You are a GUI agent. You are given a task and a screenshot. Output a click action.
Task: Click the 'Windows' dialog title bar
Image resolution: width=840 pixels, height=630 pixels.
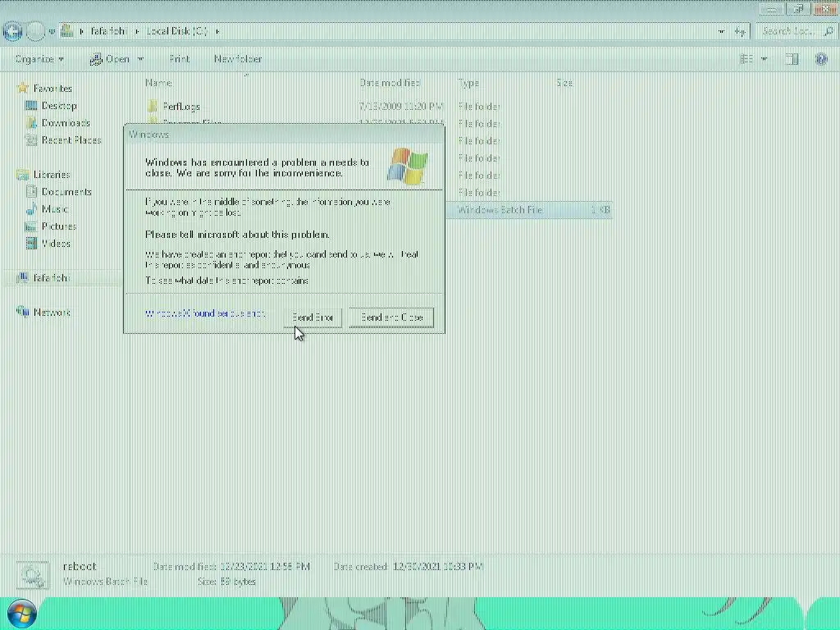(x=284, y=134)
